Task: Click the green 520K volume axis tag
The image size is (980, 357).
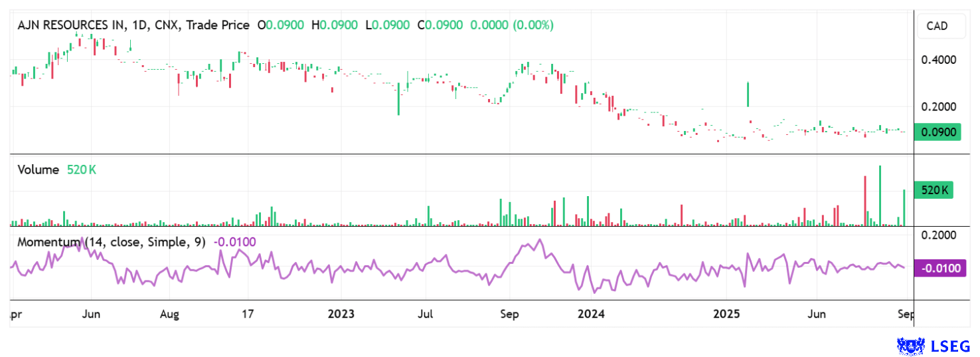Action: pos(934,191)
